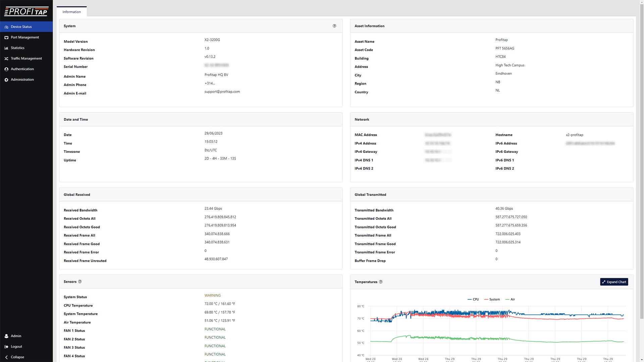Hide the System temperature line via legend

[492, 299]
